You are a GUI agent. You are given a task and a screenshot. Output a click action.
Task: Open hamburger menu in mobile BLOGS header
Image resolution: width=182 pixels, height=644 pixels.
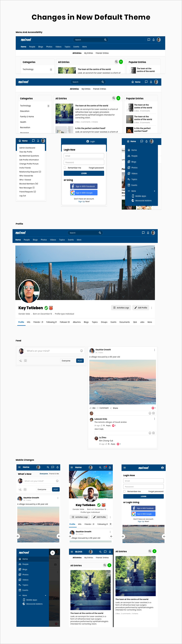point(72,552)
